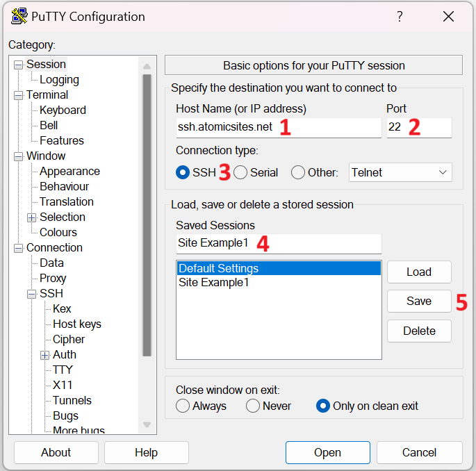Choose Always close window on exit
The height and width of the screenshot is (471, 476).
183,406
